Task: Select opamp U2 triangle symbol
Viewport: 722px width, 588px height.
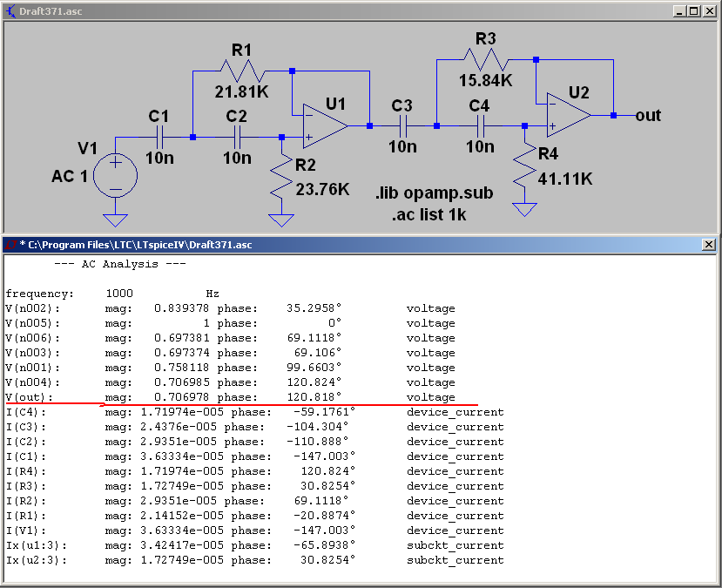Action: 569,115
